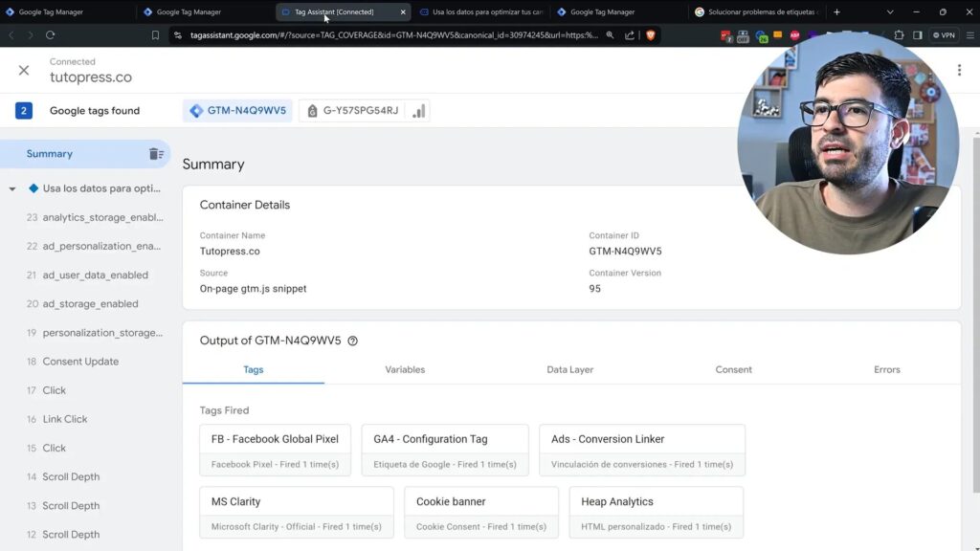Clear the summary event list icon

[156, 154]
